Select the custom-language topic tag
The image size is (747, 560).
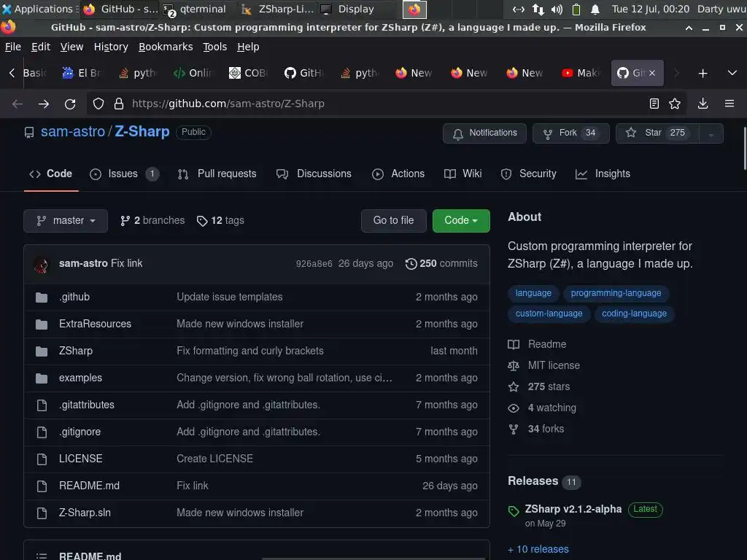[549, 314]
